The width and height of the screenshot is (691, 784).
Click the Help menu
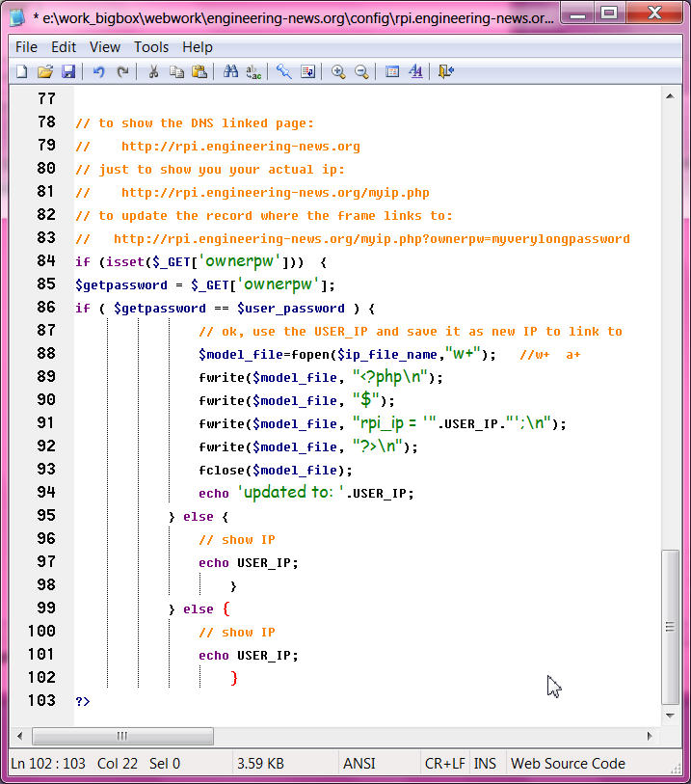(x=198, y=46)
